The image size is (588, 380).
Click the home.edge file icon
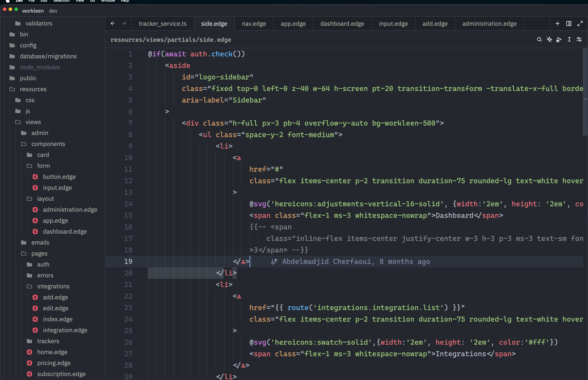tap(29, 352)
